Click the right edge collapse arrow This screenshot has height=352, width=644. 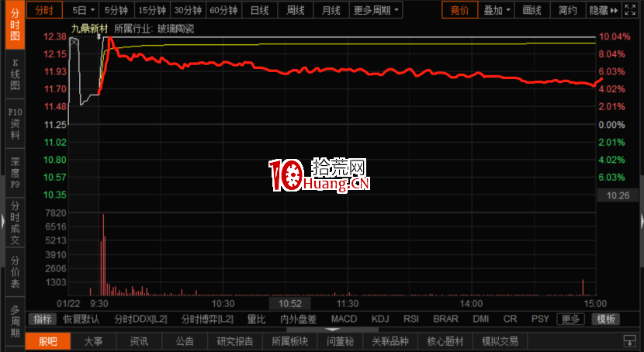click(x=641, y=221)
